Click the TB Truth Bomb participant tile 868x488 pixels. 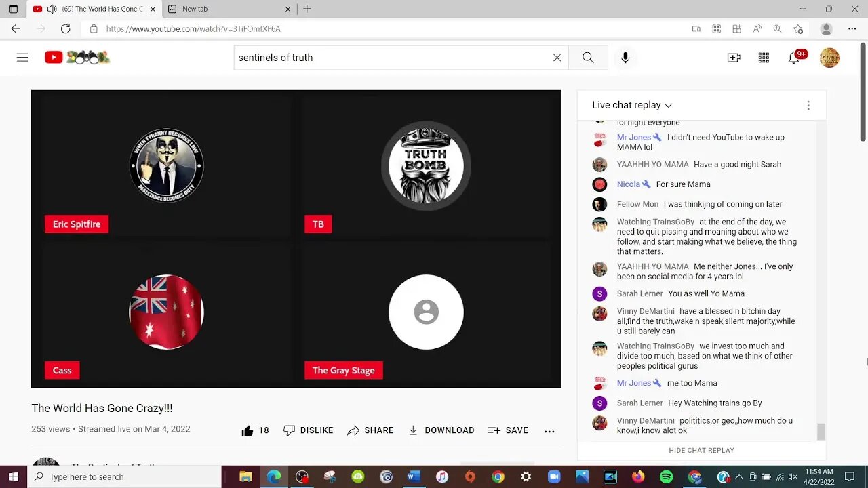click(426, 165)
